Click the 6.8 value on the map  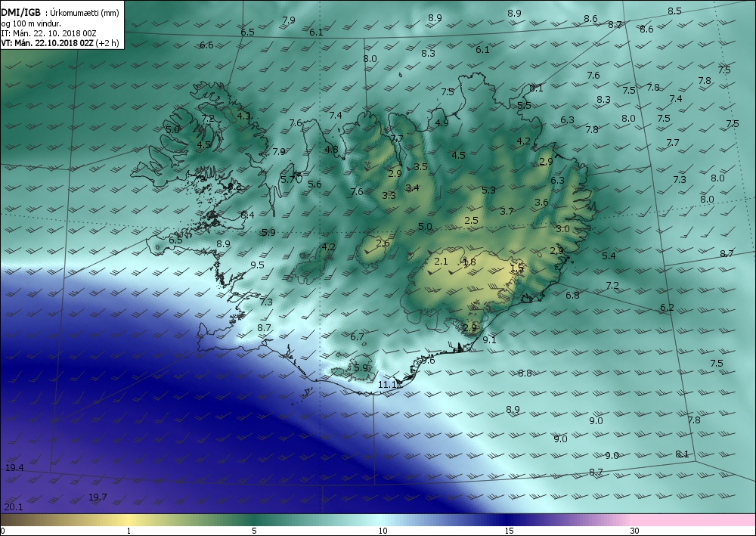click(572, 295)
